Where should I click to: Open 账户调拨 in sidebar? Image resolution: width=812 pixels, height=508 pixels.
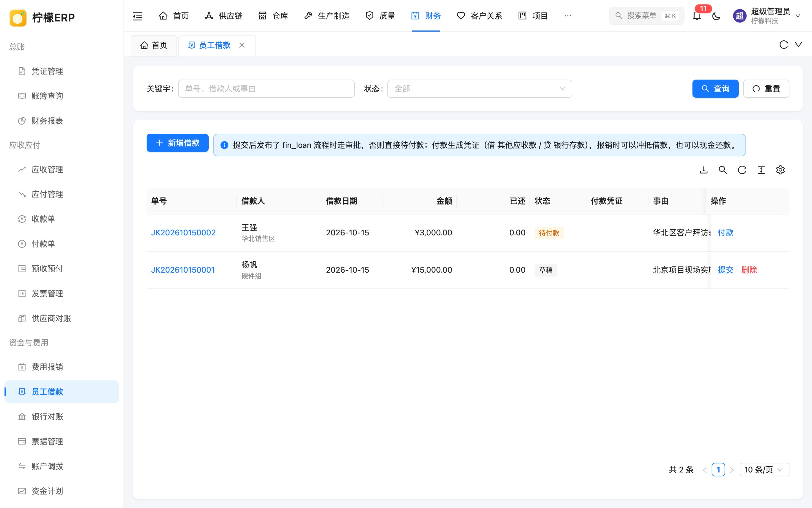coord(62,466)
